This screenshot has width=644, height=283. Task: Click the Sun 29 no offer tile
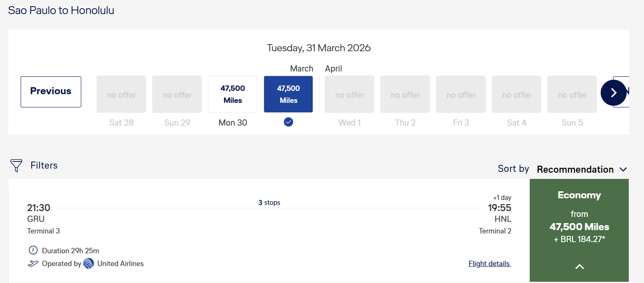[177, 94]
